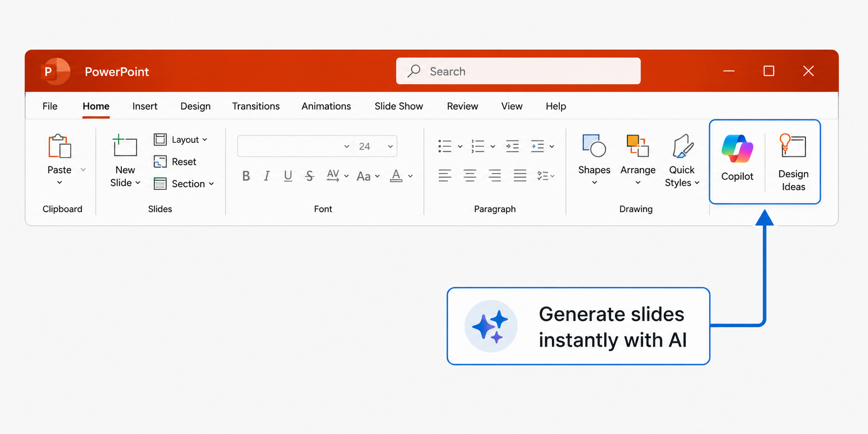868x434 pixels.
Task: Toggle Bold formatting
Action: point(246,176)
